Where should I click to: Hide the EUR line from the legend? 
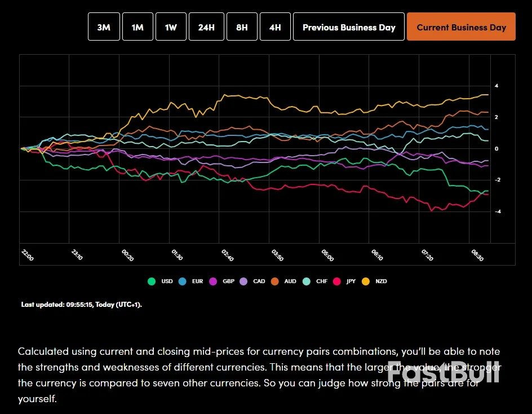point(182,281)
